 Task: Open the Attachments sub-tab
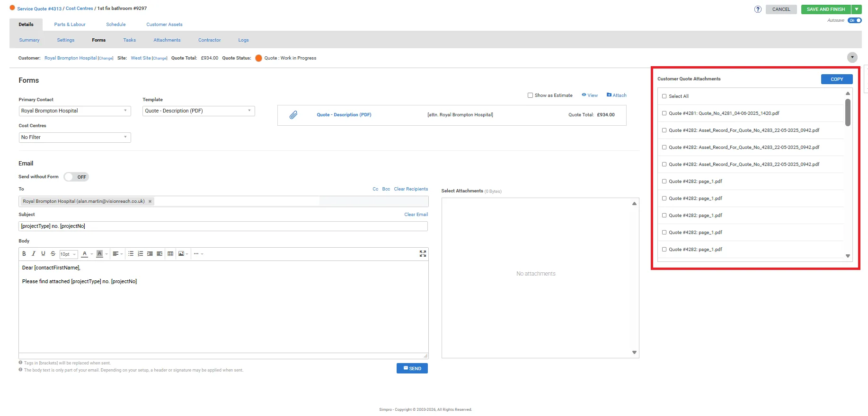167,40
